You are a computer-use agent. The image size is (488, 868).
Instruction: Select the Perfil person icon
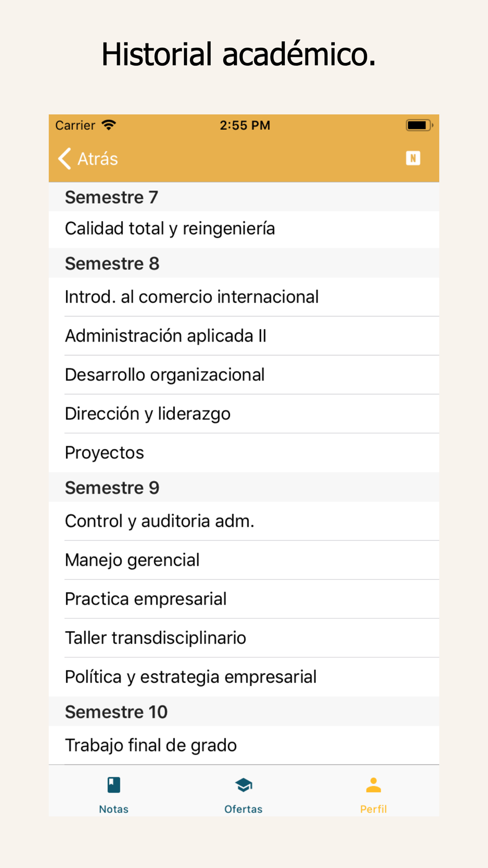pyautogui.click(x=373, y=785)
